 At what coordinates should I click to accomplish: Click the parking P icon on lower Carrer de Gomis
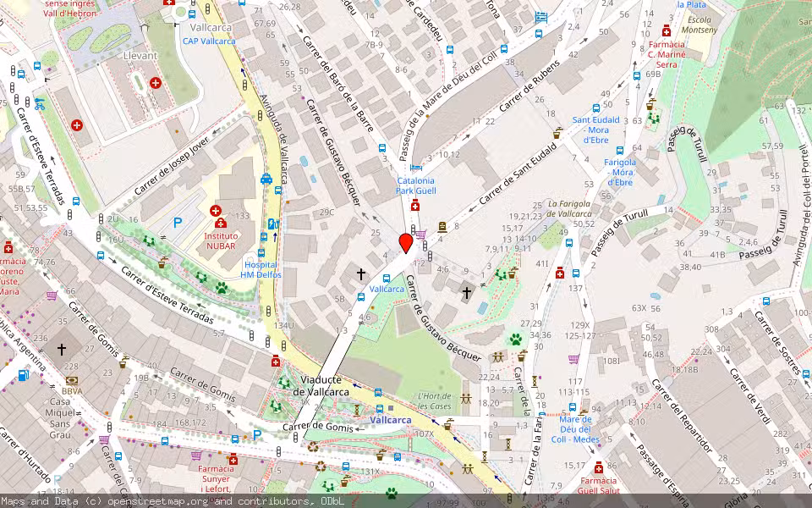coord(258,434)
